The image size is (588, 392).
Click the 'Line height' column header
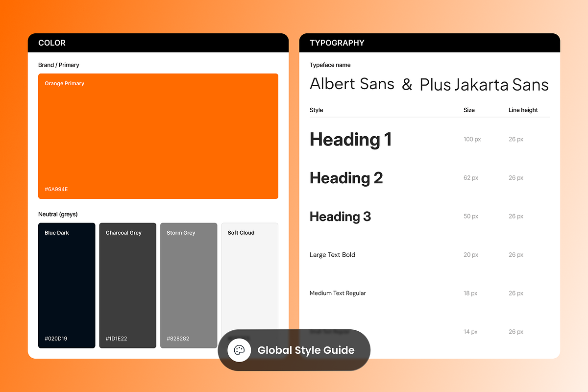pos(523,110)
